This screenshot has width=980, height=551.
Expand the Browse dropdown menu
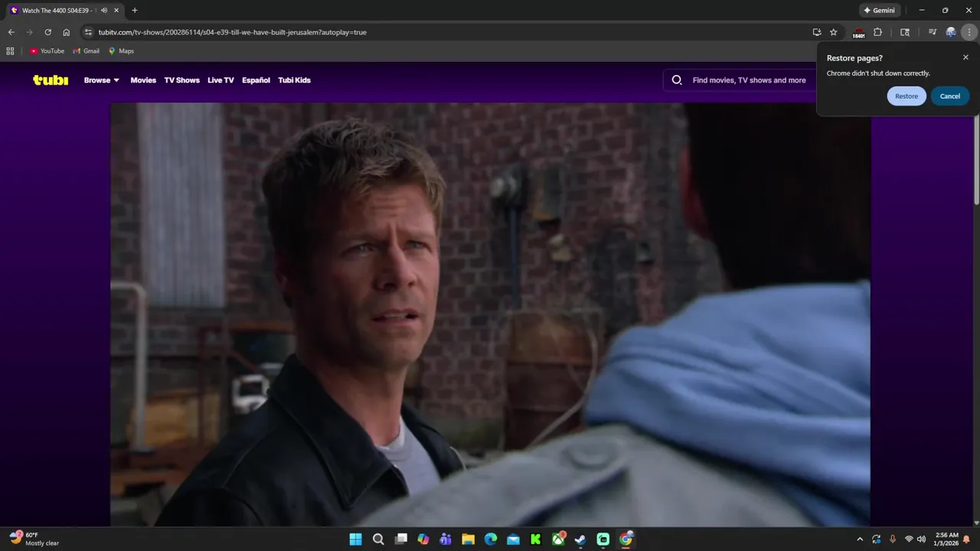(x=102, y=80)
